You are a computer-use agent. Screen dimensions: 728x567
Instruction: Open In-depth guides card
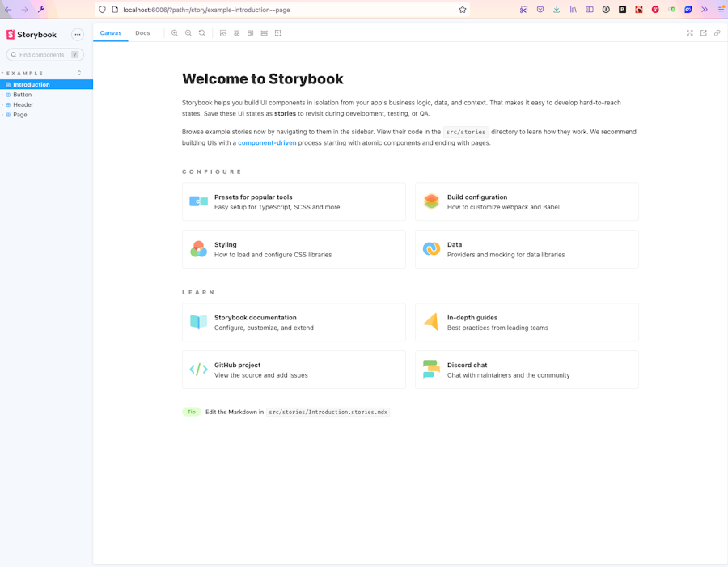[x=527, y=322]
